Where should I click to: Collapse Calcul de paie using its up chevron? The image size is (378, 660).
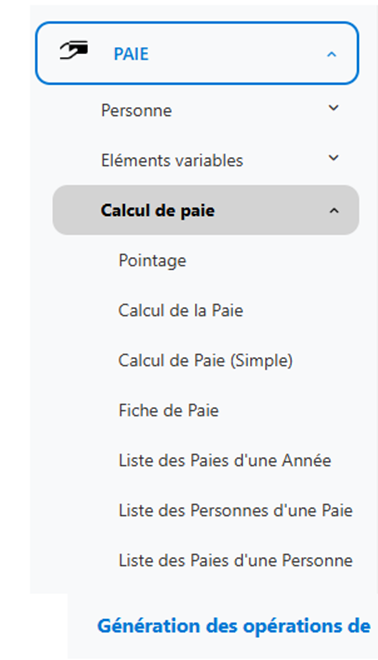click(x=334, y=210)
